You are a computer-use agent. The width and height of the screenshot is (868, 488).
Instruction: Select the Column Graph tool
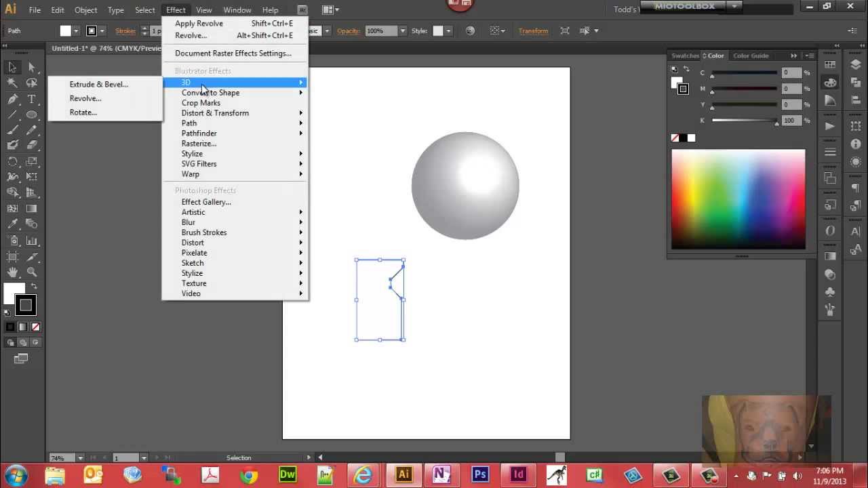click(x=32, y=241)
